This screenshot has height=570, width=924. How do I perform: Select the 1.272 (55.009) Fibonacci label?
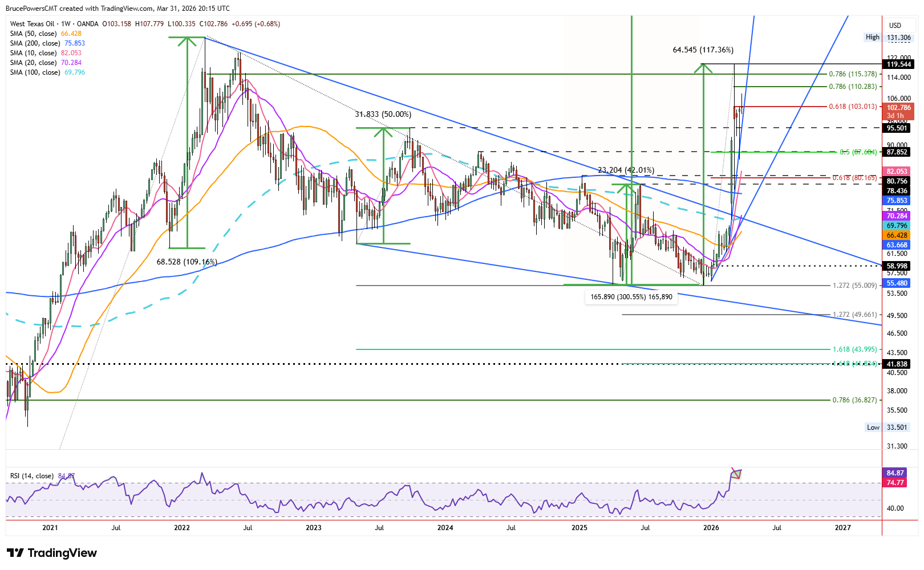point(854,286)
